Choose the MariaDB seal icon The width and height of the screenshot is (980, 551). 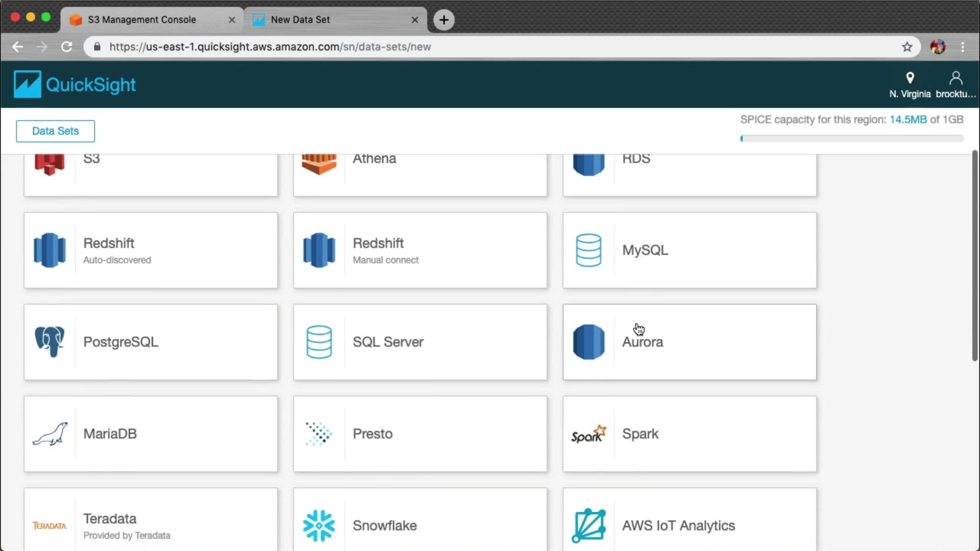click(50, 434)
